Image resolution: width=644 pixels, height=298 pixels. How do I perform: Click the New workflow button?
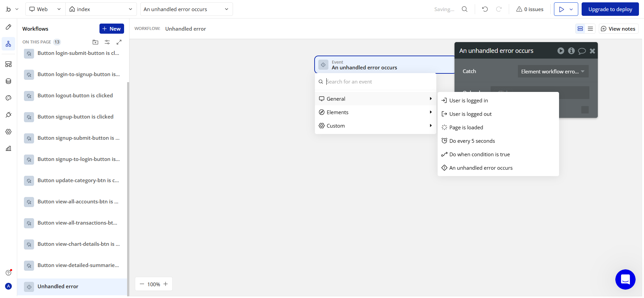coord(112,29)
